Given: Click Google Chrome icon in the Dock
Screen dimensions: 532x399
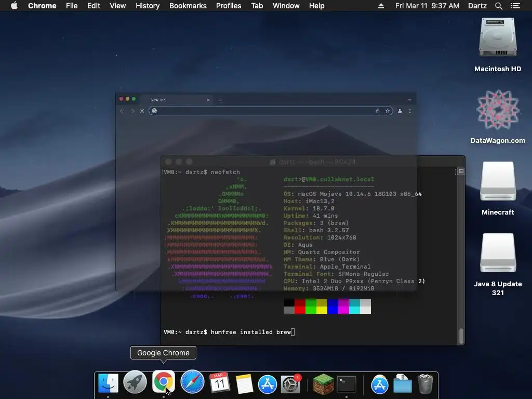Looking at the screenshot, I should tap(163, 382).
